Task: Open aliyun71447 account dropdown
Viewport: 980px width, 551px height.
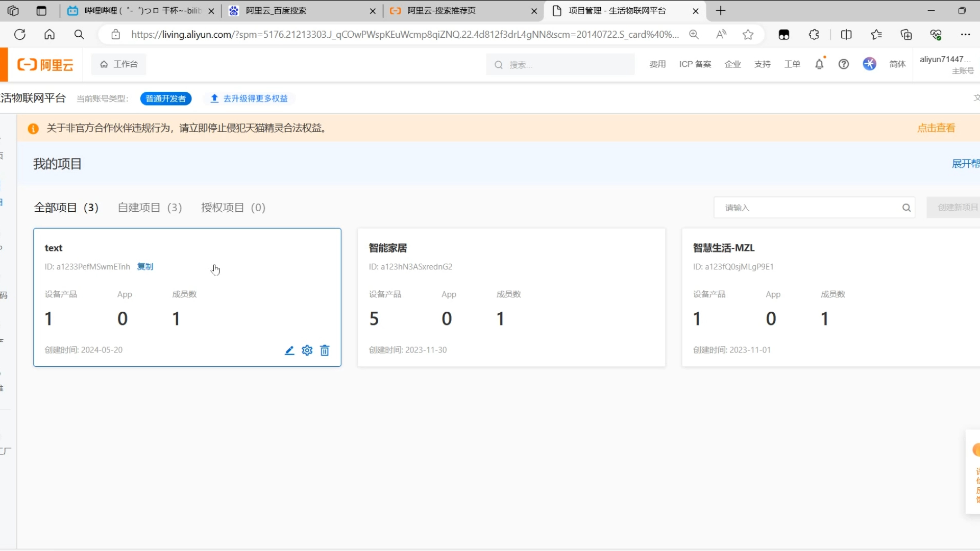Action: point(947,64)
